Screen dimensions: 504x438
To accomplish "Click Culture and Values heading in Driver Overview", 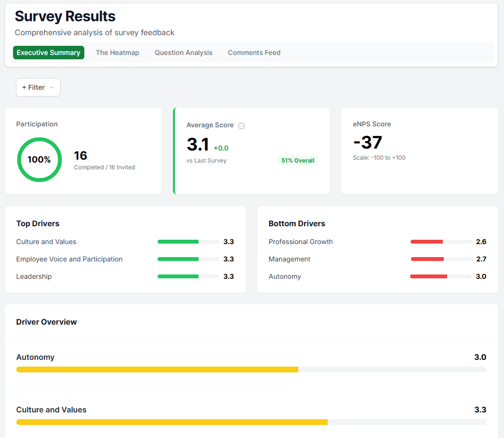I will pos(52,410).
